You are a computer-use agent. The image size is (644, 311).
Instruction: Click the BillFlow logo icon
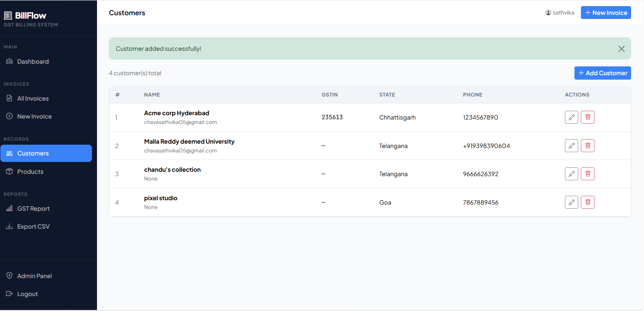click(8, 16)
